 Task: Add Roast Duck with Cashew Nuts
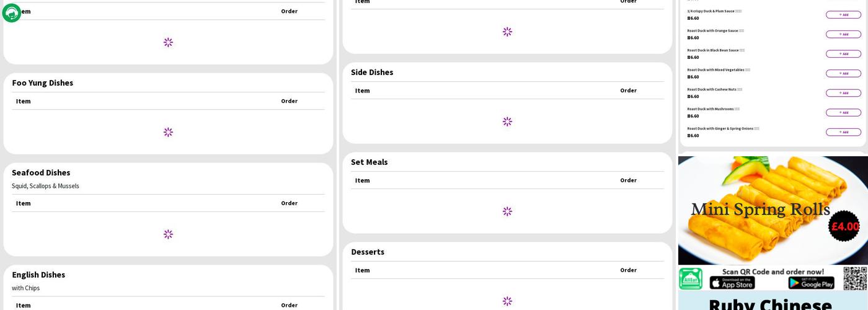pos(843,93)
